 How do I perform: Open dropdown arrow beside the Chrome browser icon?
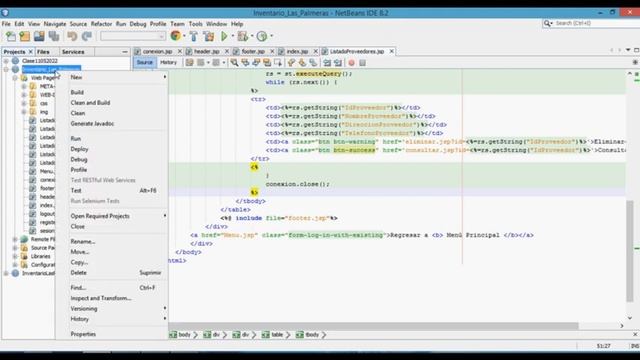coord(184,36)
